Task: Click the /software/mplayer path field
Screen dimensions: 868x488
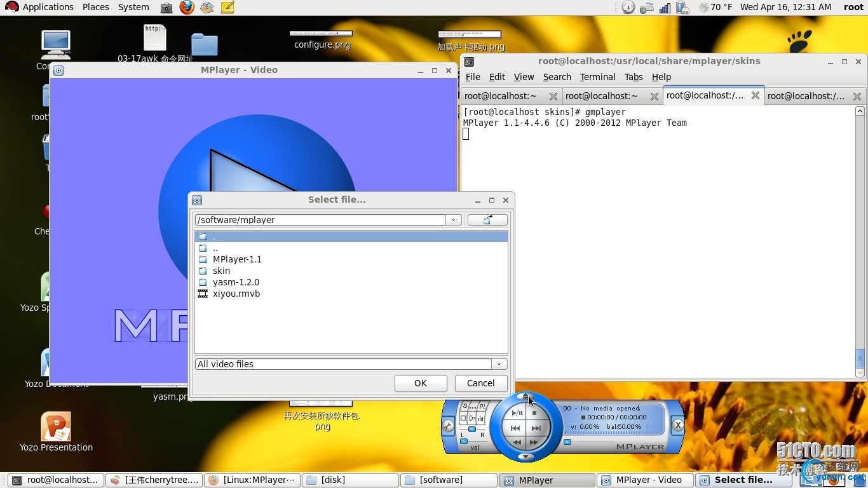Action: pyautogui.click(x=320, y=220)
